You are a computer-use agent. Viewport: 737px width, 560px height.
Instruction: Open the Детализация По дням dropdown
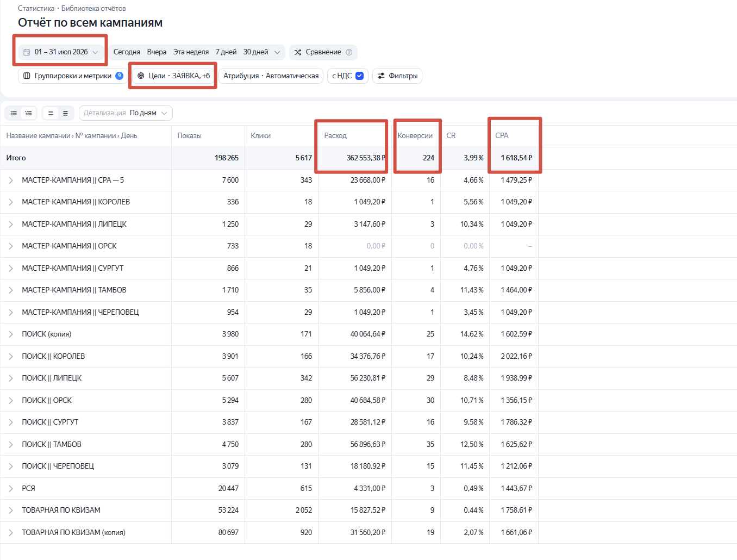pos(126,113)
